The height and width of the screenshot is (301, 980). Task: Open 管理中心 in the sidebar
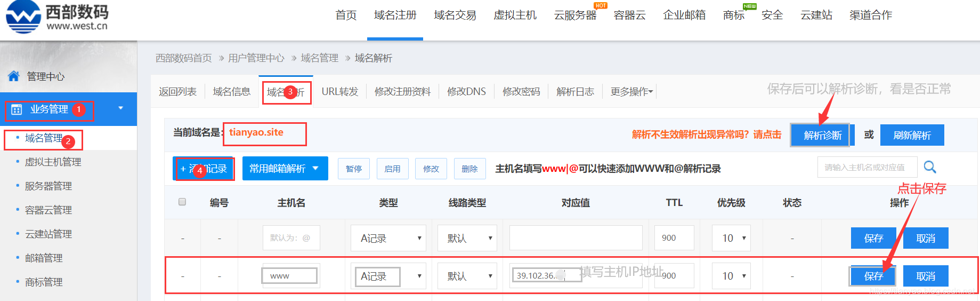click(x=46, y=76)
